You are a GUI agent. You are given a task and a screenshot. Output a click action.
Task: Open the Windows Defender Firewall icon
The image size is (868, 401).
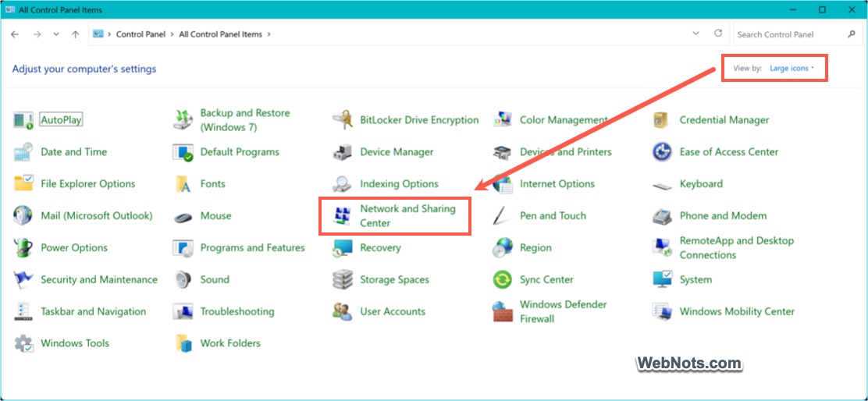pos(502,311)
